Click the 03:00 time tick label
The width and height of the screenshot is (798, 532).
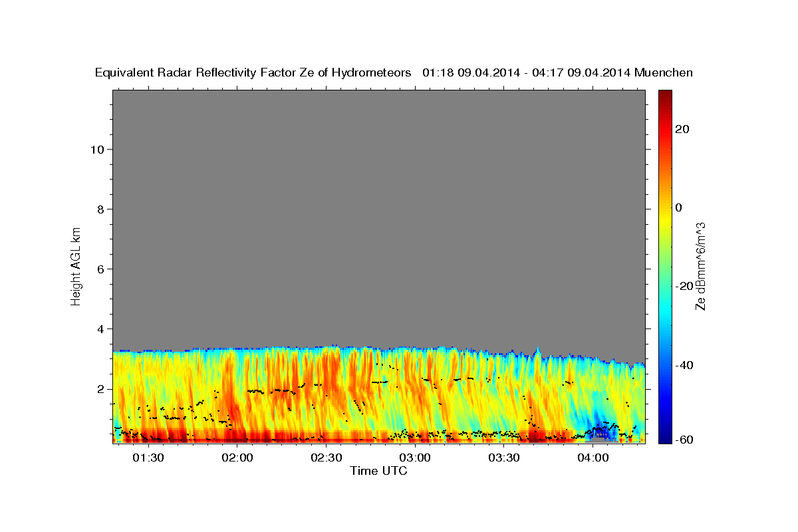(x=415, y=458)
